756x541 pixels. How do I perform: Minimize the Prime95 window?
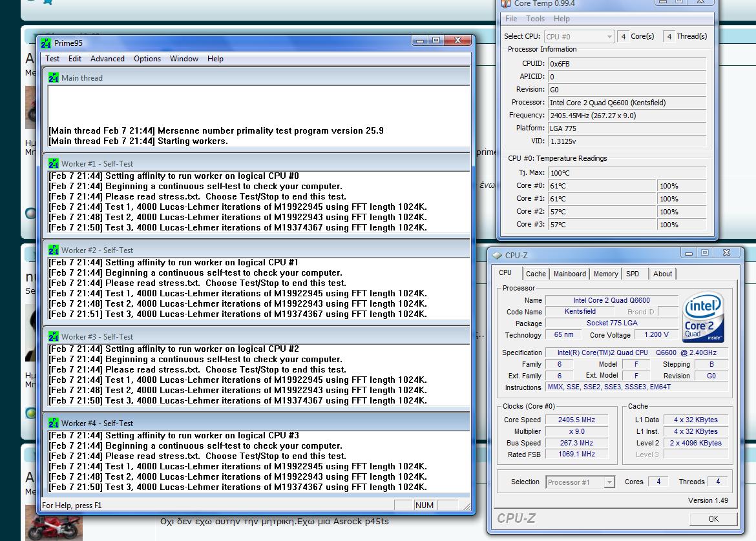tap(420, 41)
